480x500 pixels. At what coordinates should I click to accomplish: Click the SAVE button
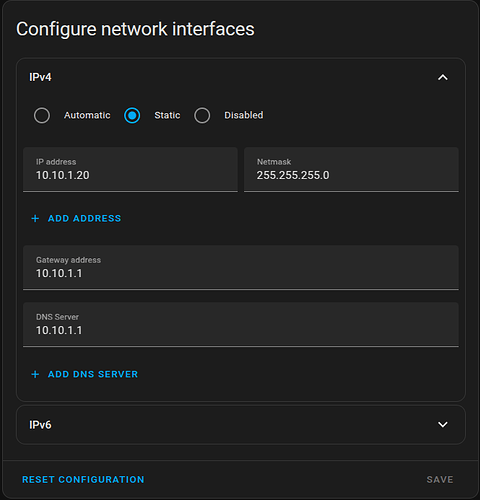coord(440,480)
